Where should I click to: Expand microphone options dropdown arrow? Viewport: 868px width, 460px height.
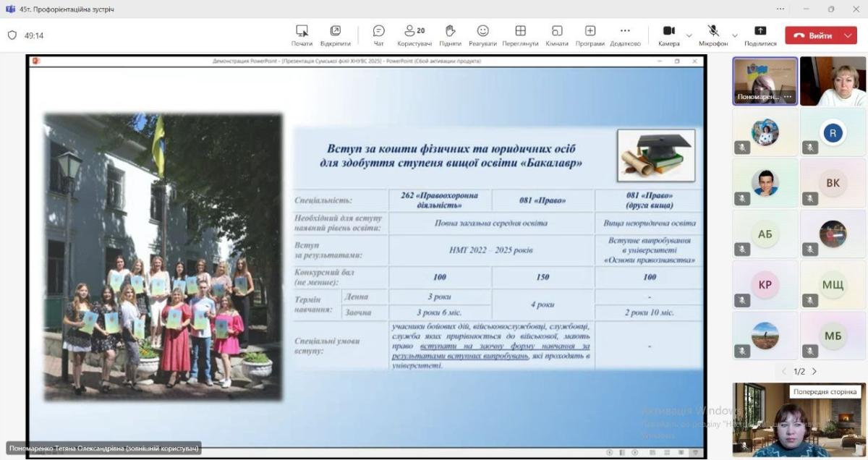click(x=735, y=35)
